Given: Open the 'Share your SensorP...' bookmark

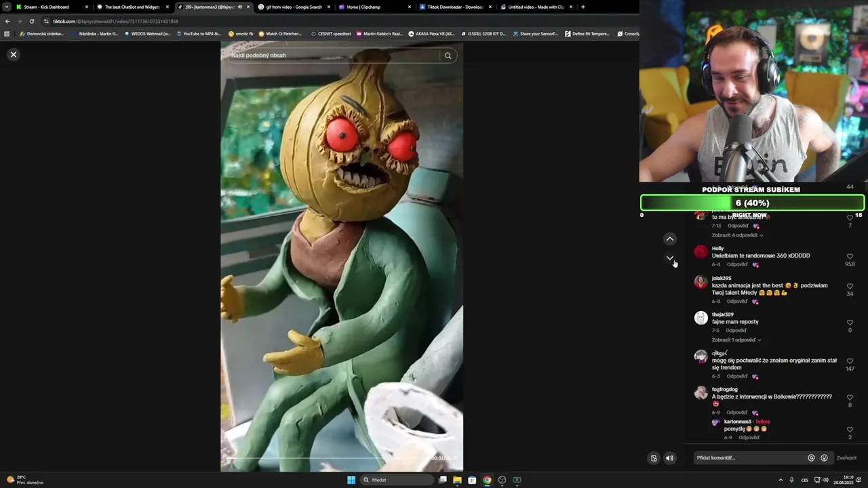Looking at the screenshot, I should [536, 34].
